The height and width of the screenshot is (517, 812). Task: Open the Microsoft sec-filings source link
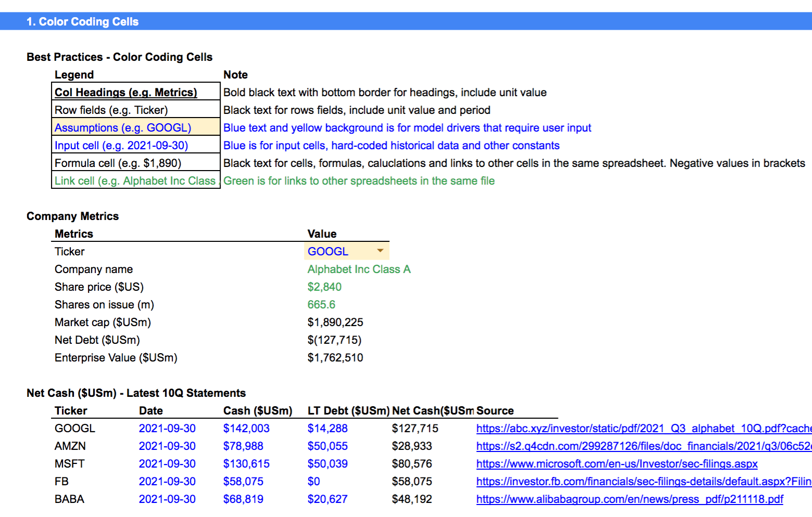pyautogui.click(x=617, y=464)
